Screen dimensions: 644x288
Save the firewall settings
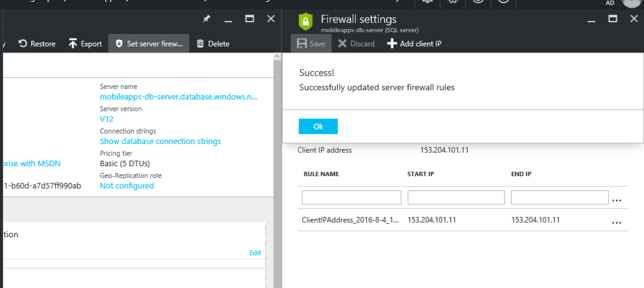311,43
